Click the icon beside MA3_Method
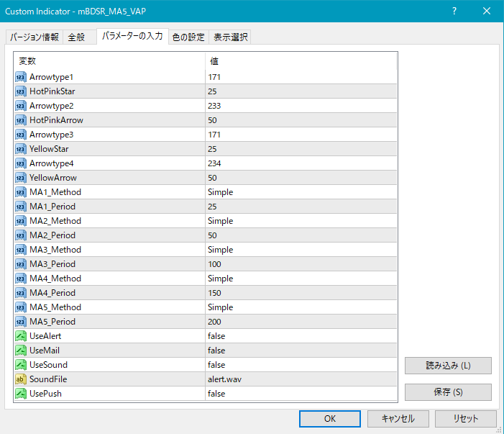This screenshot has width=504, height=434. tap(21, 250)
